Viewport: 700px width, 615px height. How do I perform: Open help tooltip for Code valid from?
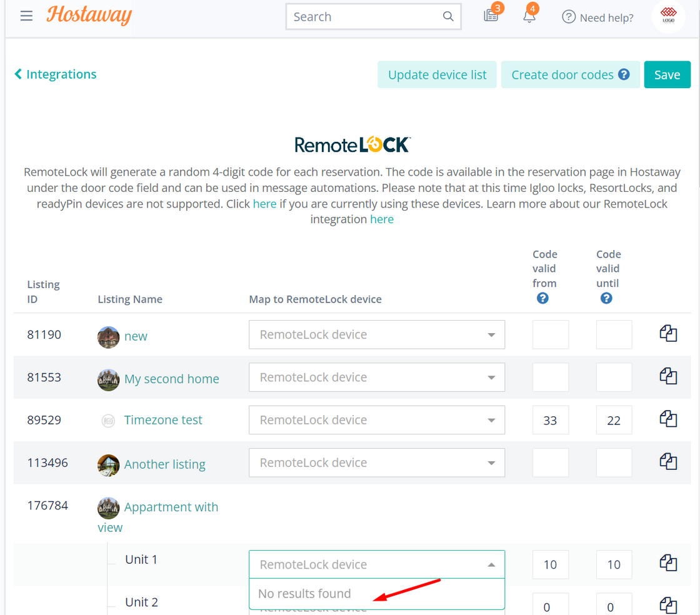click(x=542, y=298)
